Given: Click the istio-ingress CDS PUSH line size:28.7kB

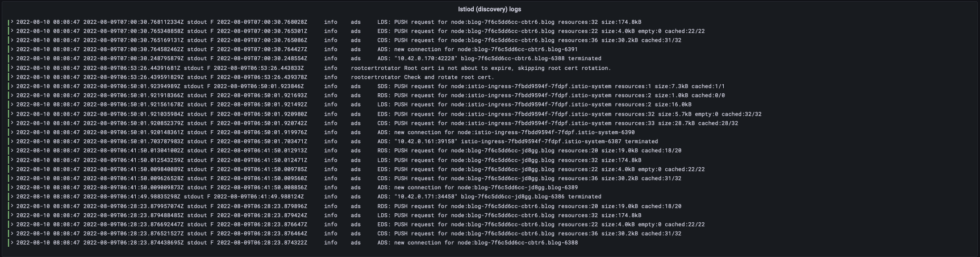Looking at the screenshot, I should click(x=377, y=123).
